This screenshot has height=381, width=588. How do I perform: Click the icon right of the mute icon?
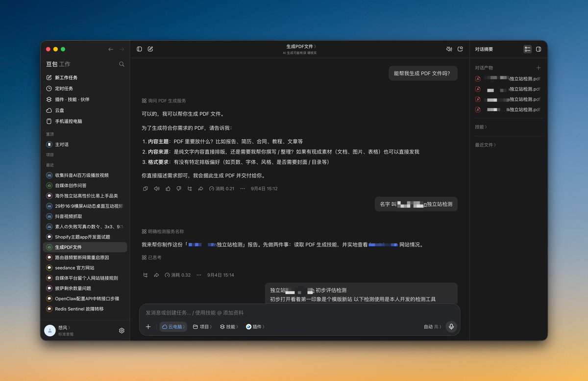pyautogui.click(x=460, y=49)
